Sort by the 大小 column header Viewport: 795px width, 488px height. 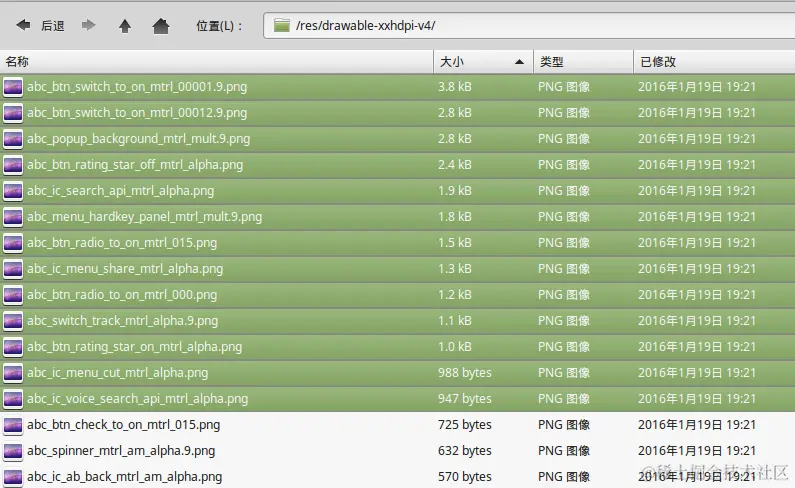click(483, 62)
